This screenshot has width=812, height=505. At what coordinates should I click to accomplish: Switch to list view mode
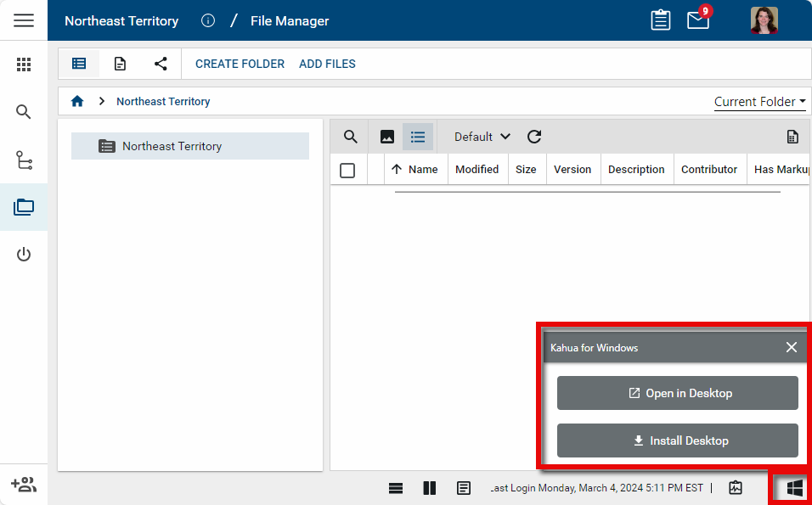click(x=418, y=137)
